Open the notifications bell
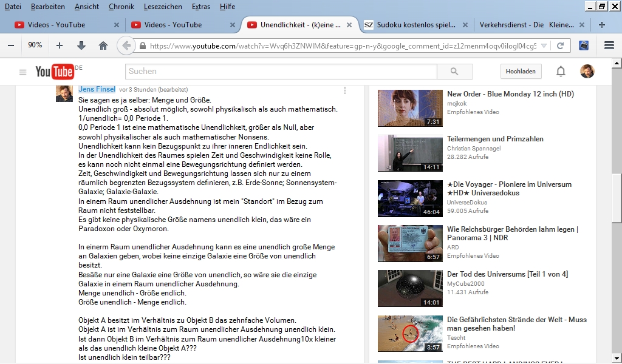Viewport: 622px width, 364px height. pos(561,72)
